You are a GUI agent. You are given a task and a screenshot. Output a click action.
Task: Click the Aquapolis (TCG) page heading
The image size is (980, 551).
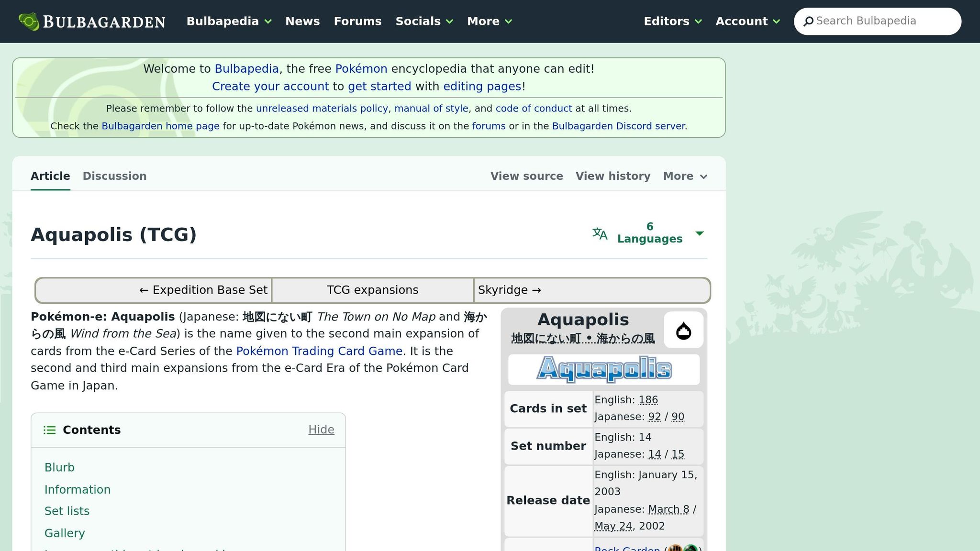tap(114, 235)
